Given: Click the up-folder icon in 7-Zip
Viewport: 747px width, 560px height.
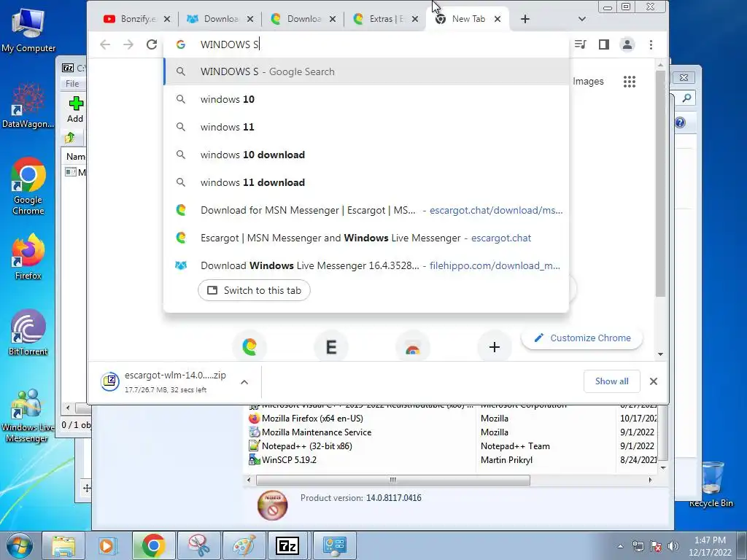Looking at the screenshot, I should tap(69, 138).
